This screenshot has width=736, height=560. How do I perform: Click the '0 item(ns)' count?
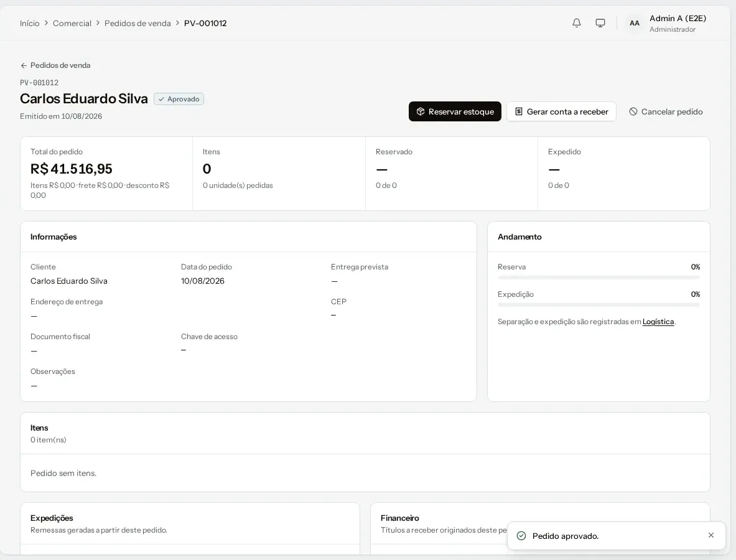click(x=49, y=440)
